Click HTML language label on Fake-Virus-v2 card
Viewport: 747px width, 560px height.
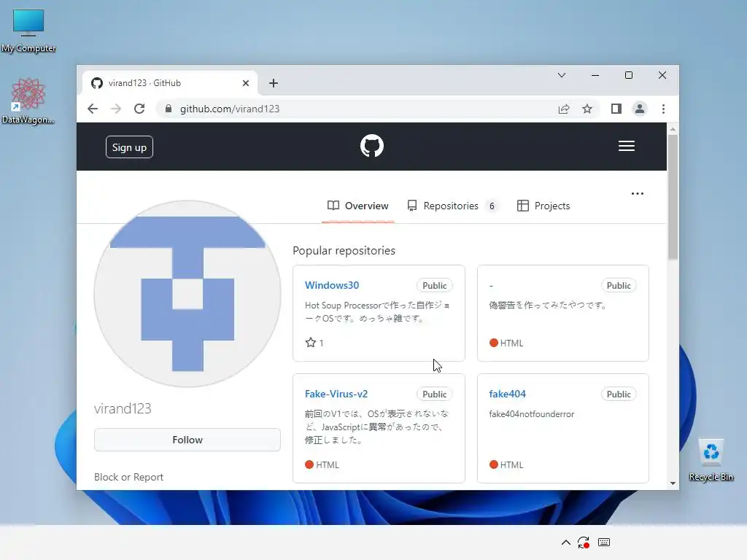pyautogui.click(x=322, y=464)
